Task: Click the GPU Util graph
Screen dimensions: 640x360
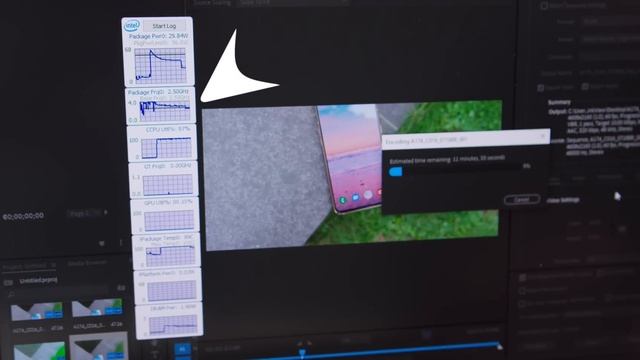Action: pyautogui.click(x=169, y=220)
